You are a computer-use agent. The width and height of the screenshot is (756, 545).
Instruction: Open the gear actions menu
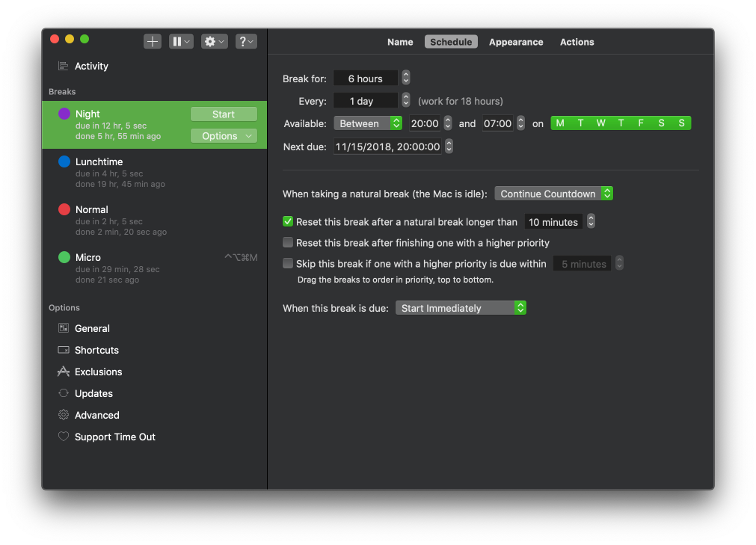tap(214, 41)
